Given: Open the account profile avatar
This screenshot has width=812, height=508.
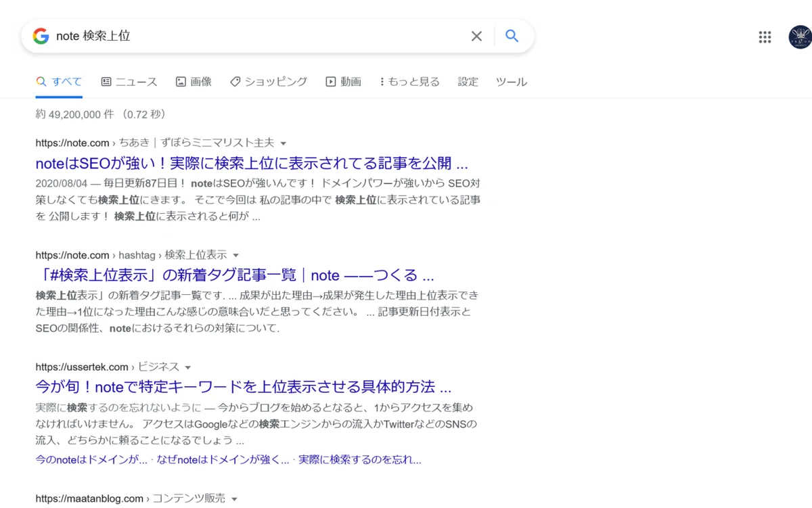Looking at the screenshot, I should 800,37.
